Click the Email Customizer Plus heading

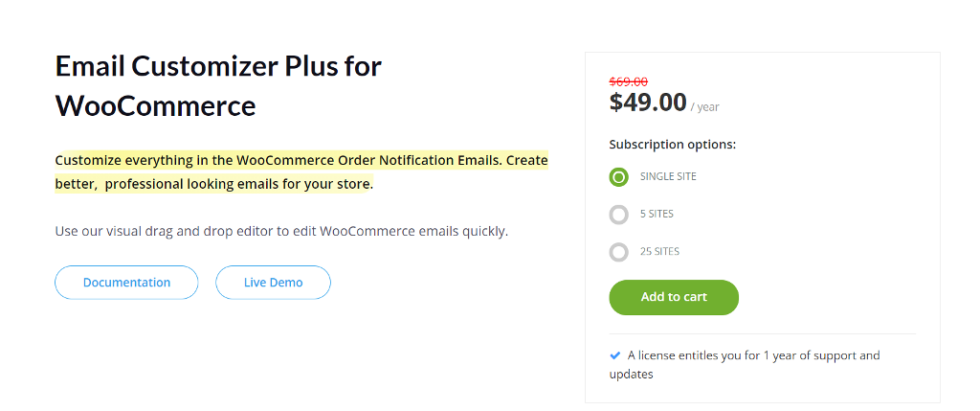218,67
